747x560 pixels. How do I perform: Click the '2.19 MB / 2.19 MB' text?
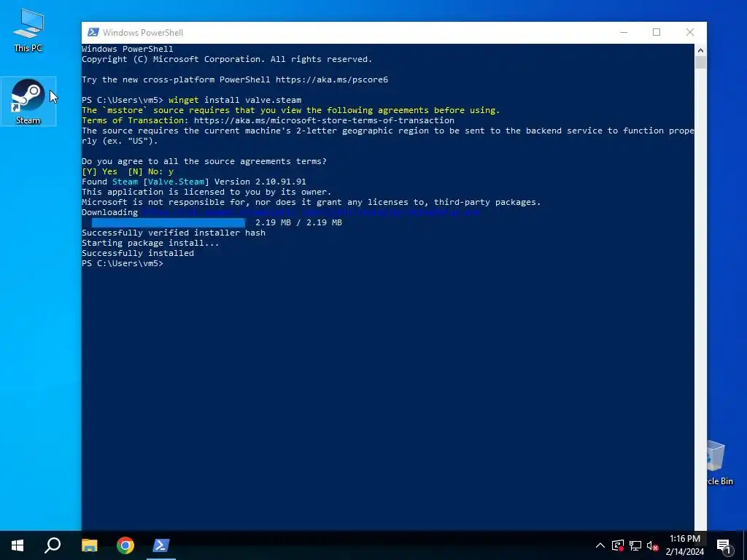(x=298, y=222)
